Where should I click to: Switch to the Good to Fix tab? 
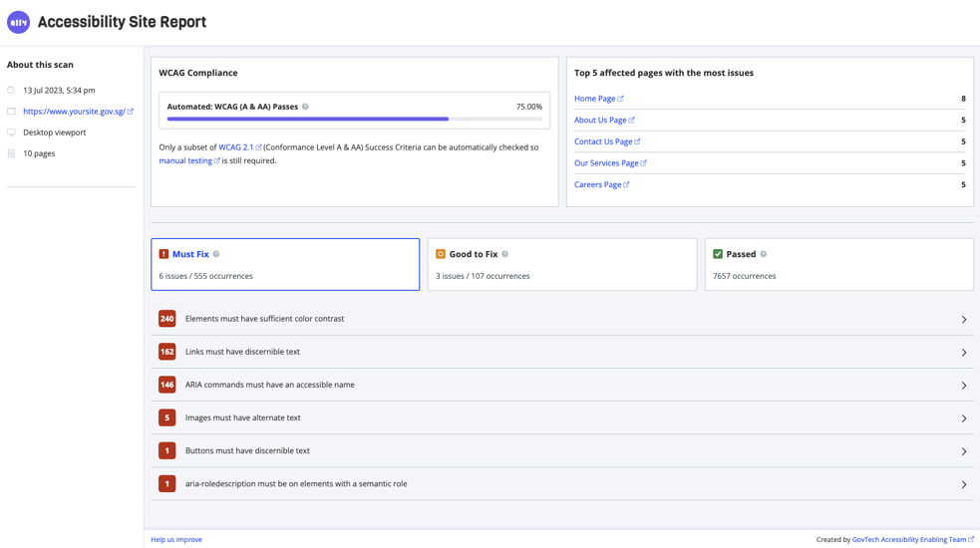click(x=562, y=264)
